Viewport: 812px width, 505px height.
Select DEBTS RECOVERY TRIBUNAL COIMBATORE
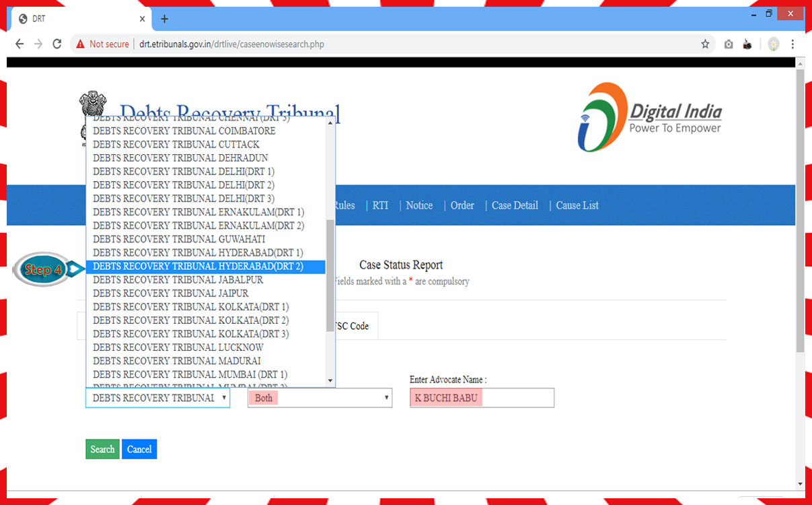(206, 131)
